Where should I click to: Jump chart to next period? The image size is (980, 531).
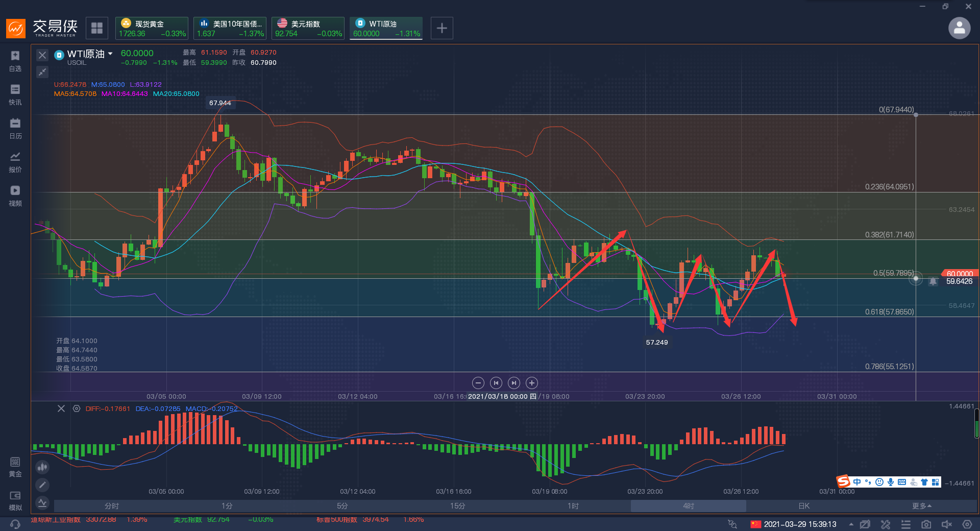[514, 383]
